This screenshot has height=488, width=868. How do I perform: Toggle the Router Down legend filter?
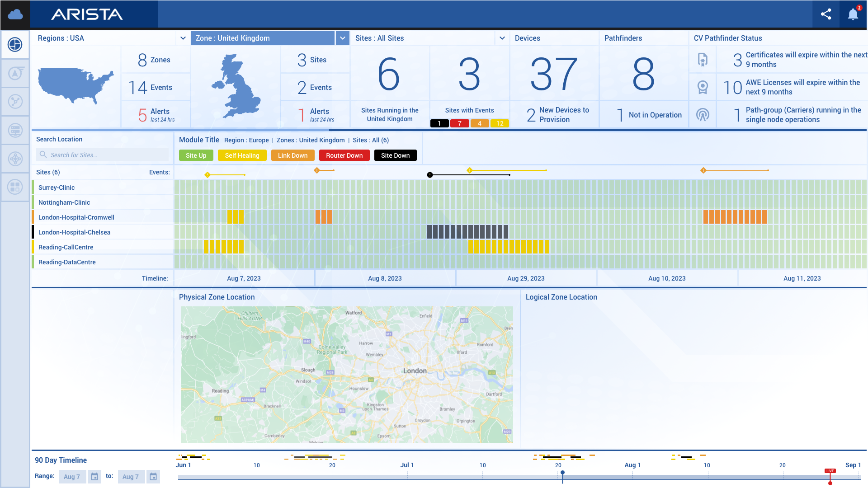click(344, 155)
